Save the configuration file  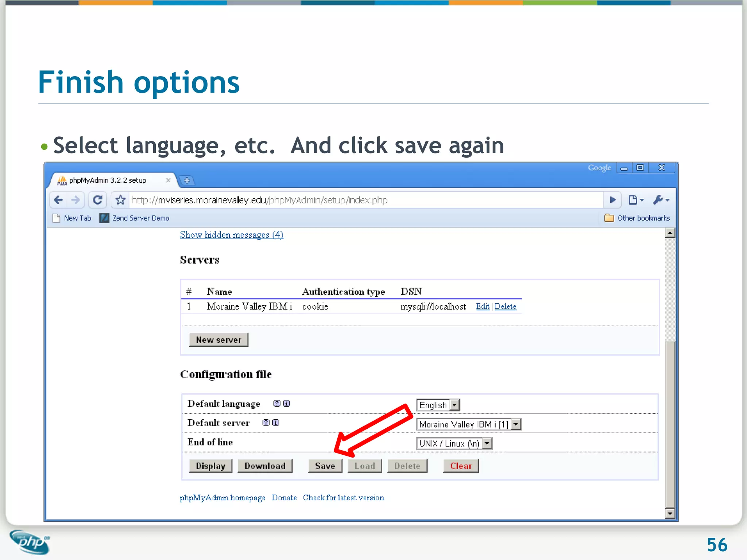pos(325,466)
